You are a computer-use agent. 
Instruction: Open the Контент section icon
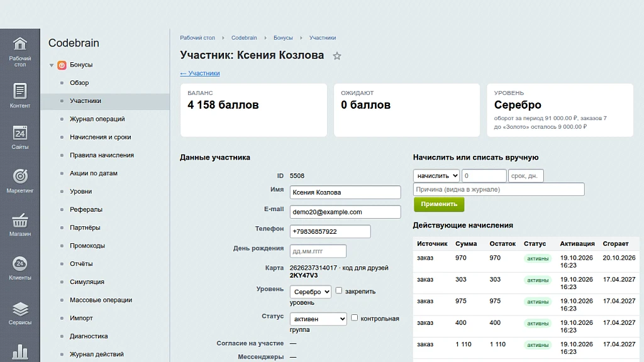(x=19, y=90)
